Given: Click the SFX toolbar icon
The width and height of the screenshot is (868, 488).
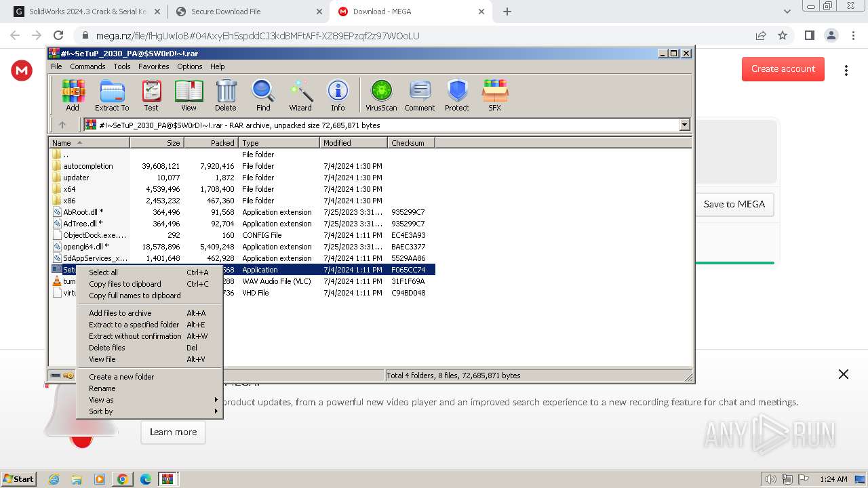Looking at the screenshot, I should (495, 95).
